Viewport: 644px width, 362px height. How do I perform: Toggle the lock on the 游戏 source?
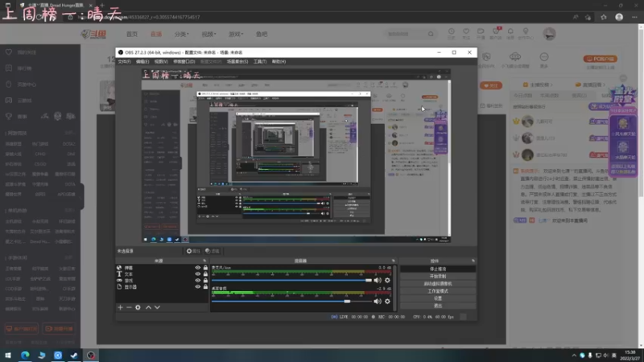click(x=205, y=280)
